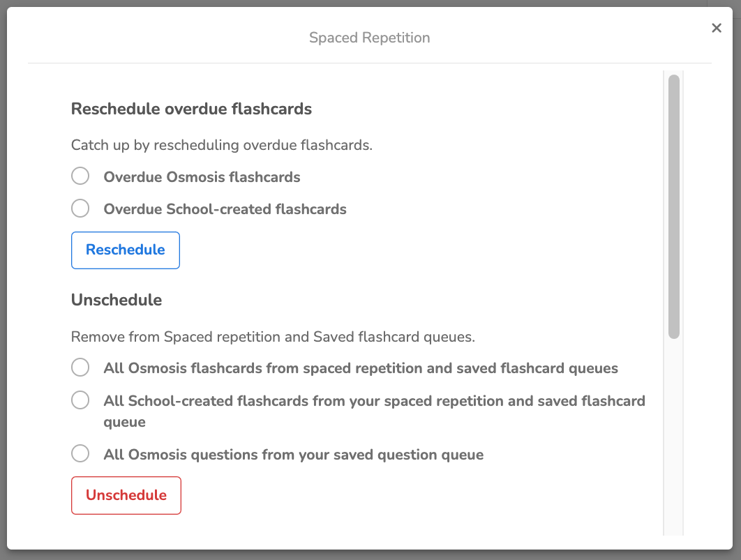Screen dimensions: 741x560
Task: Click the 'Reschedule overdue flashcards' heading
Action: click(x=191, y=109)
